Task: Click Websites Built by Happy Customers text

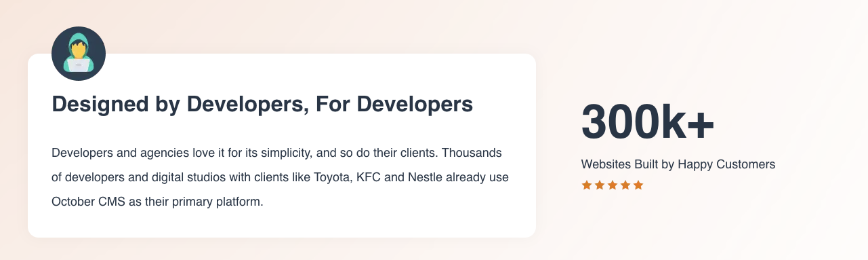Action: tap(678, 164)
